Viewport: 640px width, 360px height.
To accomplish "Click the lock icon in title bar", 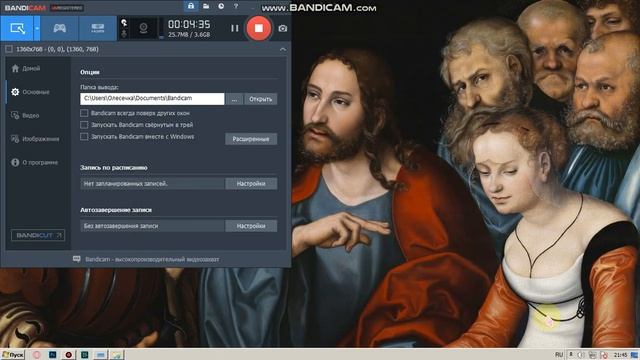I will click(x=191, y=6).
